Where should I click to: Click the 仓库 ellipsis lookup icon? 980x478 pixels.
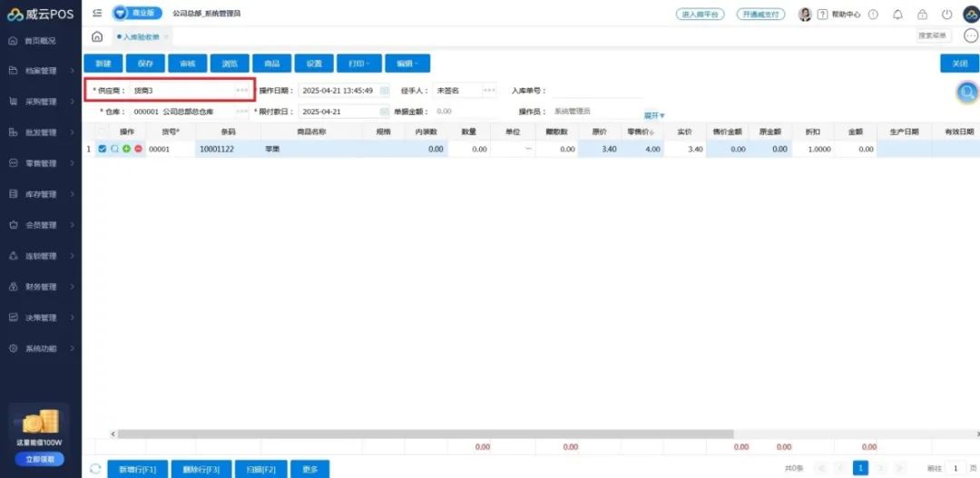[242, 112]
